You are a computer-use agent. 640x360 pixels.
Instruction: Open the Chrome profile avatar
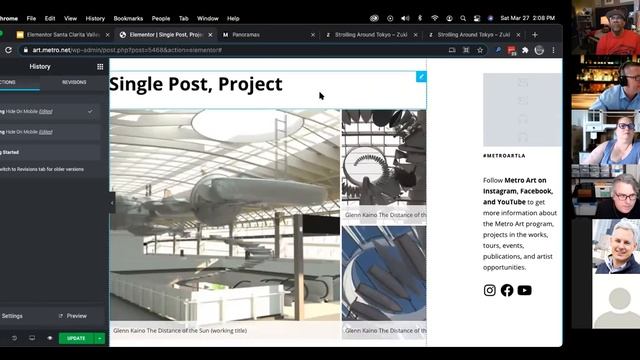click(539, 50)
